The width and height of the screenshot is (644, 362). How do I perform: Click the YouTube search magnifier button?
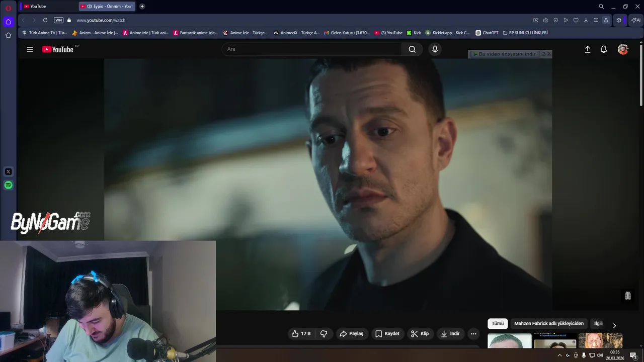pos(412,49)
